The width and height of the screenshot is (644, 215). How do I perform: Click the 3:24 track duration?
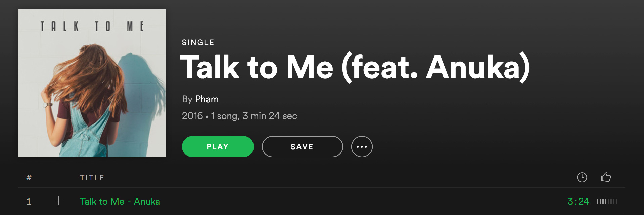[578, 201]
